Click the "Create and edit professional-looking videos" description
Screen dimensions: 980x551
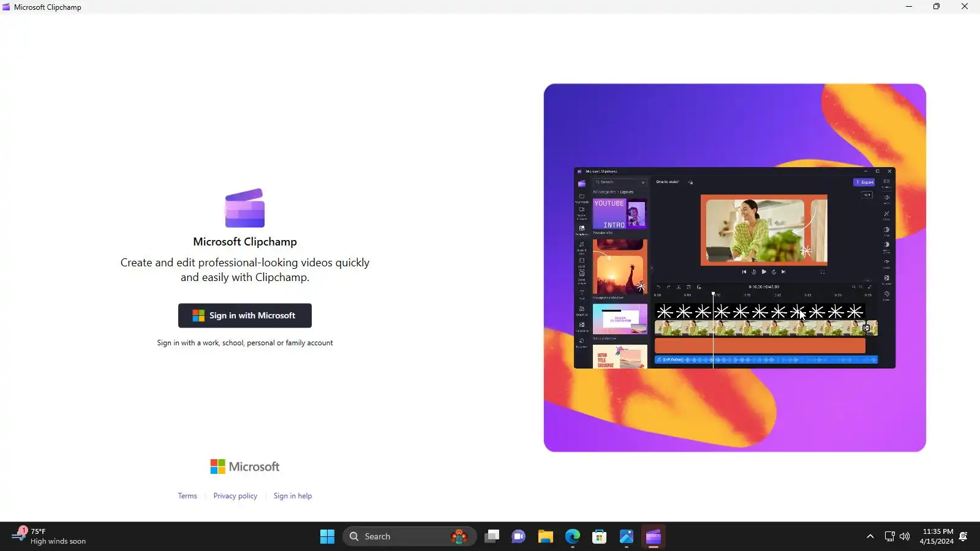(245, 270)
